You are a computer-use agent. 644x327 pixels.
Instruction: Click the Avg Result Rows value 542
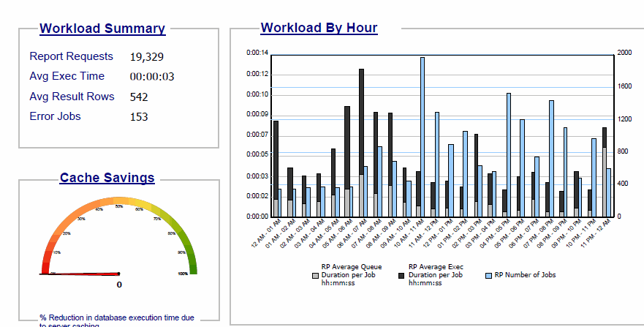point(139,97)
